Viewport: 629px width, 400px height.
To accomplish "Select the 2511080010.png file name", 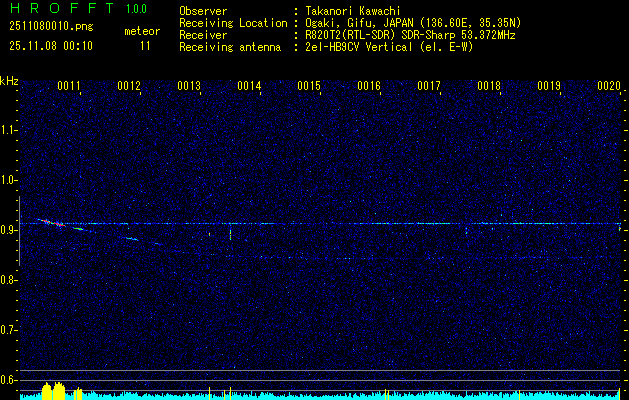I will pos(51,26).
